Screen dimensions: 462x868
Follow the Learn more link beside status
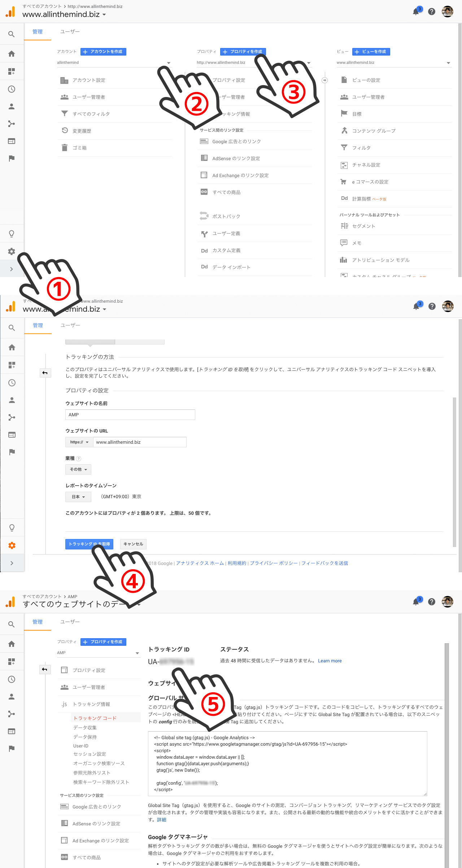tap(330, 661)
